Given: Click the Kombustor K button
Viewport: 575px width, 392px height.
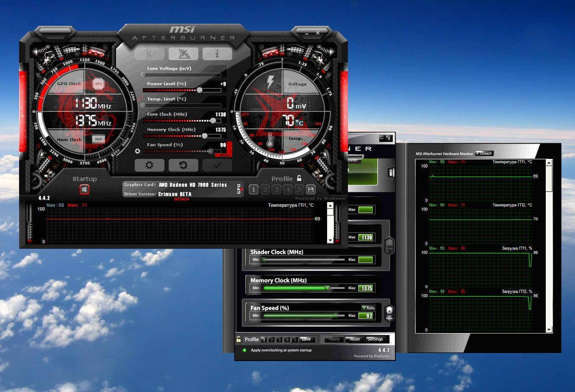Looking at the screenshot, I should pyautogui.click(x=149, y=53).
